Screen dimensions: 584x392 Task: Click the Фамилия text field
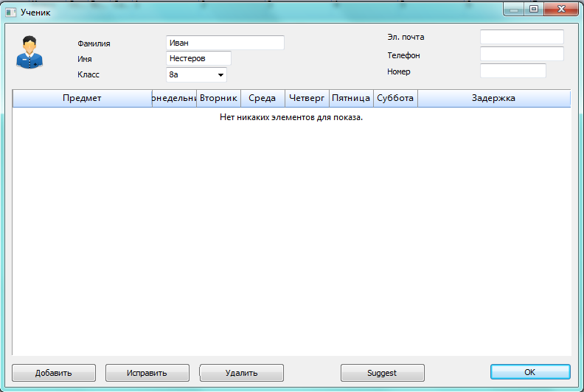click(x=225, y=43)
